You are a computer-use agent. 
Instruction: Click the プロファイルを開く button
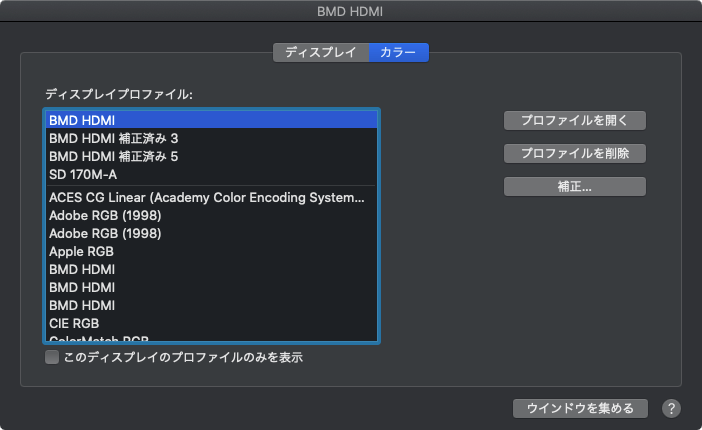tap(574, 120)
